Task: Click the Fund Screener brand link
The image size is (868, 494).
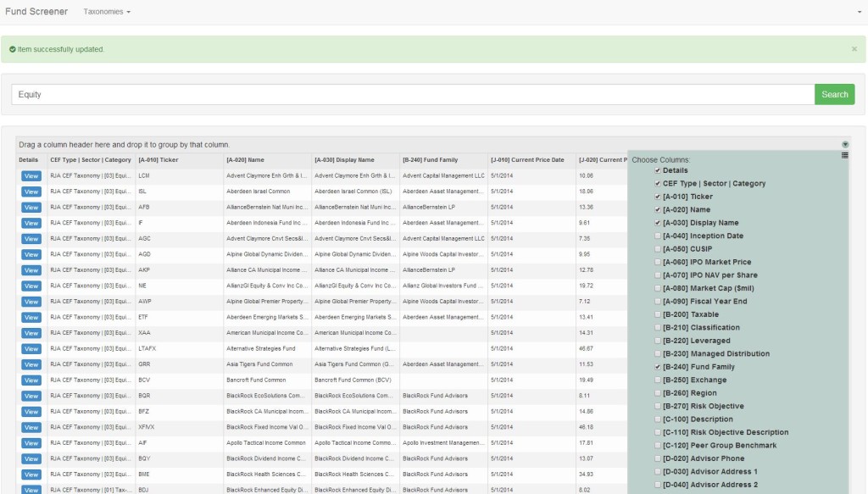Action: pos(36,12)
